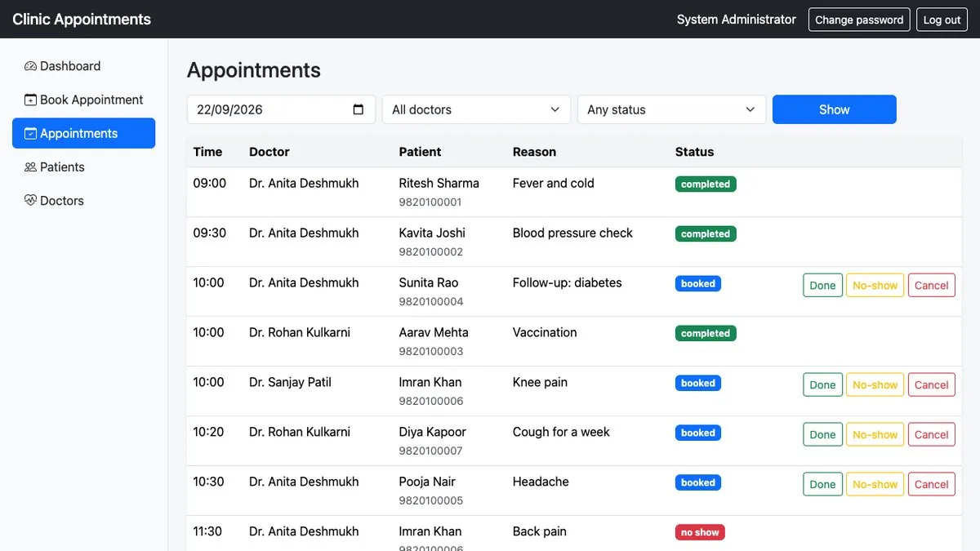
Task: Click the Book Appointment calendar-plus icon
Action: 31,100
